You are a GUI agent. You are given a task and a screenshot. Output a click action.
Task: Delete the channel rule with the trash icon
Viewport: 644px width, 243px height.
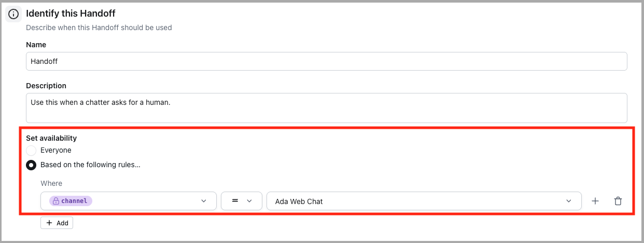(x=618, y=201)
